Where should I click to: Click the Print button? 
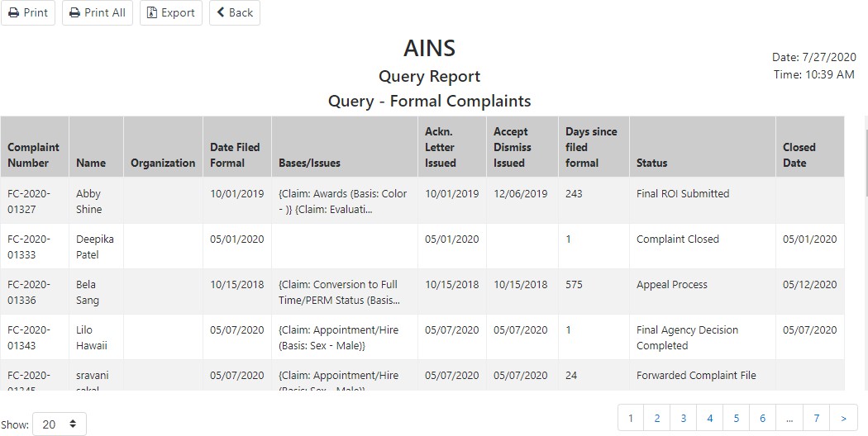[27, 12]
